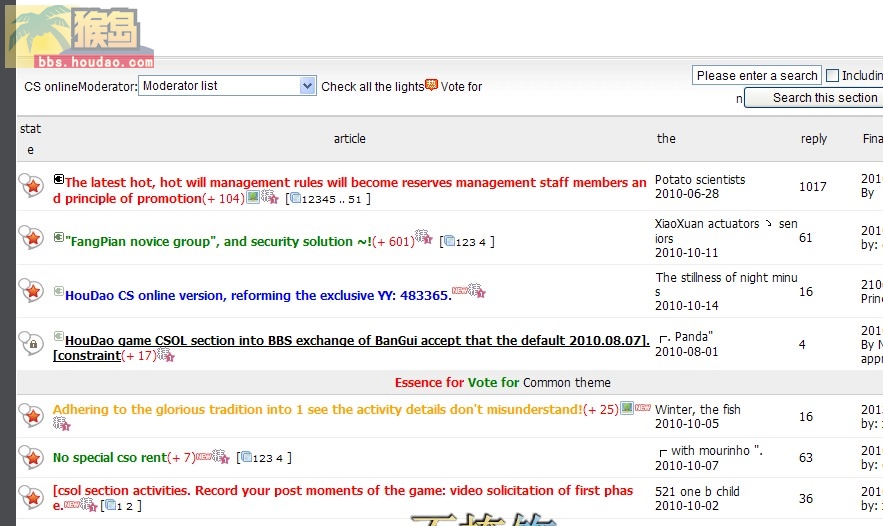Go to page 4 of 'No special cso rent' thread
883x526 pixels.
(279, 458)
